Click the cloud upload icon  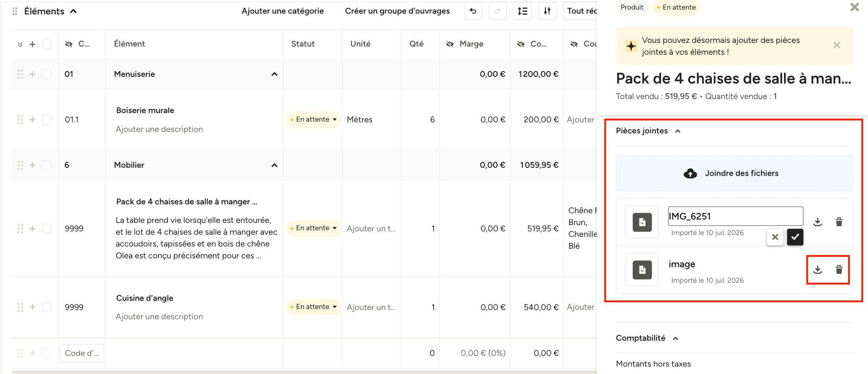690,173
